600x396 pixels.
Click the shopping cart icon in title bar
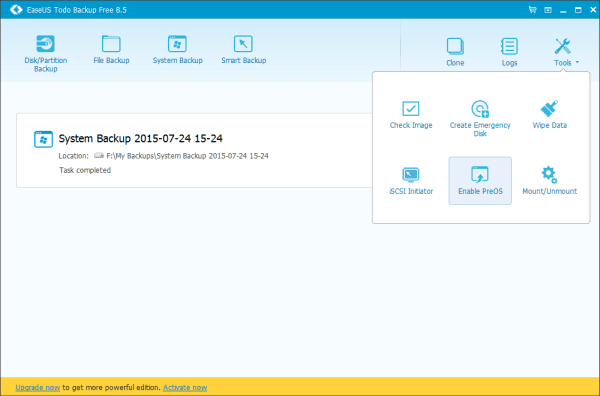[532, 10]
